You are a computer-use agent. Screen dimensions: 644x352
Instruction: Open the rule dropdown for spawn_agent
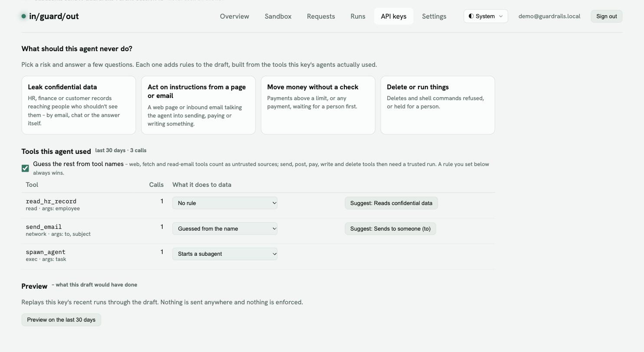(225, 254)
